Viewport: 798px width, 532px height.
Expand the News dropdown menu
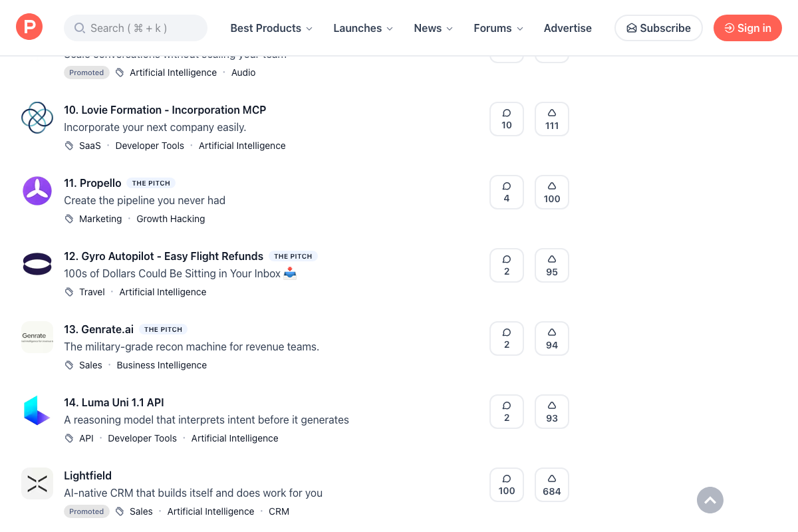(x=434, y=28)
